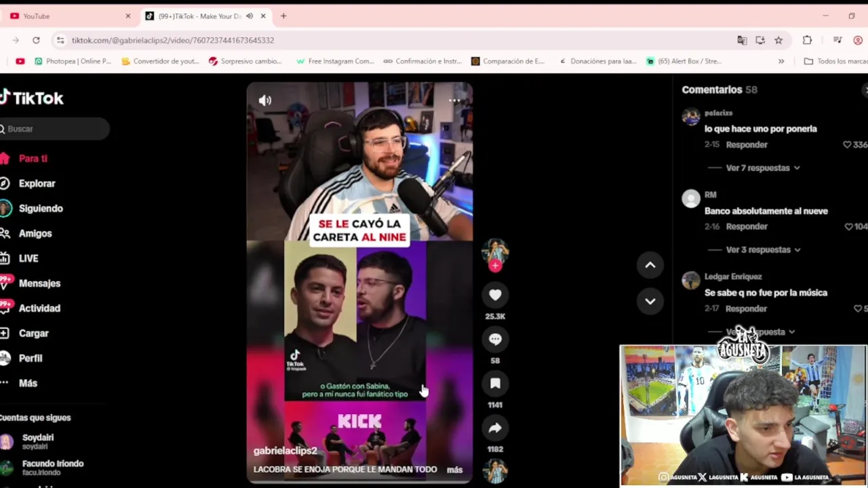Image resolution: width=868 pixels, height=488 pixels.
Task: Click the address bar URL
Action: pos(173,40)
